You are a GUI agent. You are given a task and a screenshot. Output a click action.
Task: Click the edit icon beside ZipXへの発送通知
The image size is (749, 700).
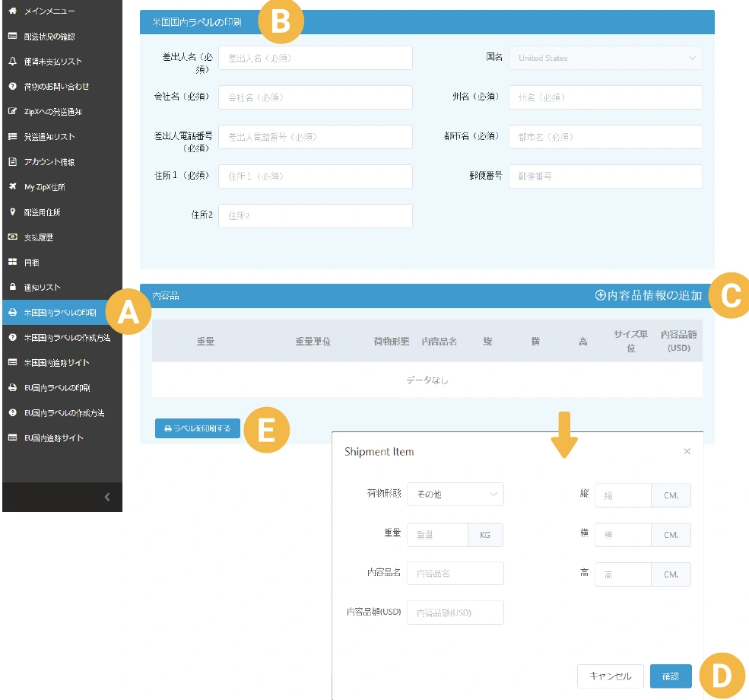click(13, 111)
